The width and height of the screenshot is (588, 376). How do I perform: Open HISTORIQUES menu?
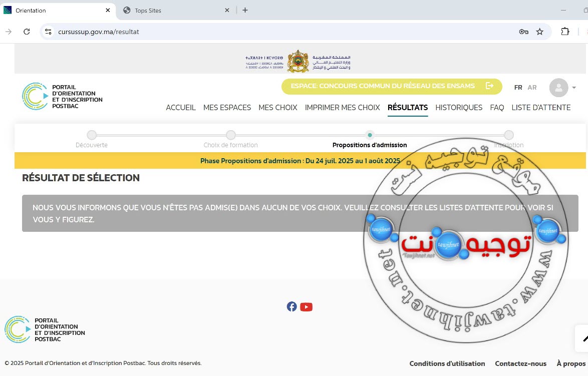459,108
